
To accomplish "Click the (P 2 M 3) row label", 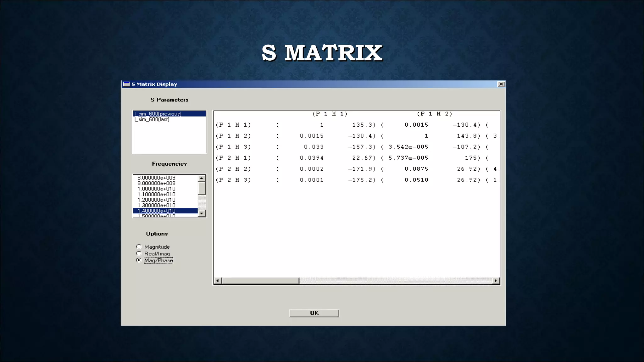I will 233,180.
